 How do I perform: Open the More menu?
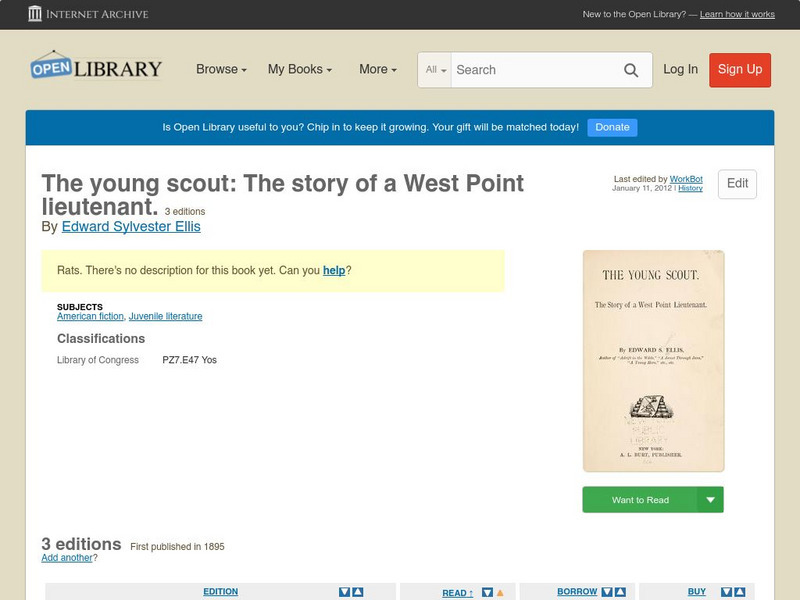376,70
